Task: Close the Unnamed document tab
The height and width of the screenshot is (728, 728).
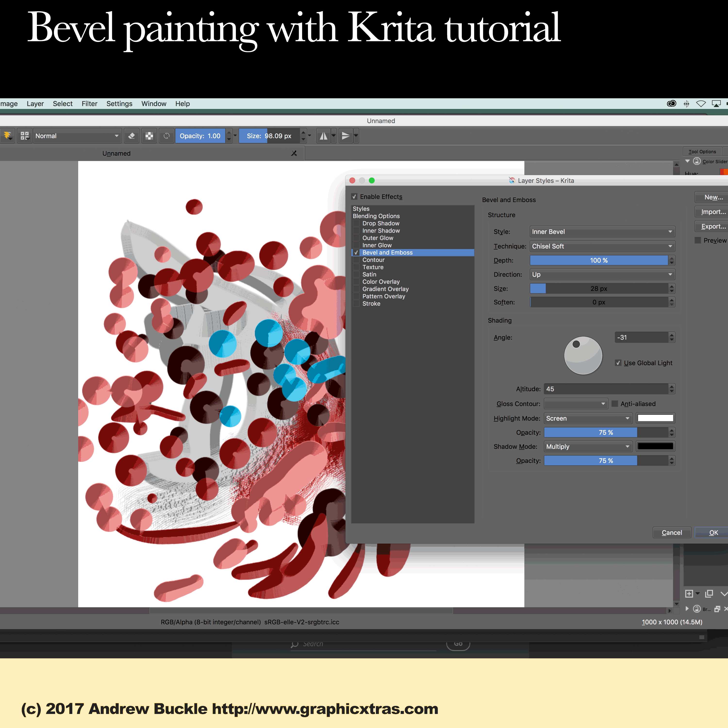Action: pos(294,153)
